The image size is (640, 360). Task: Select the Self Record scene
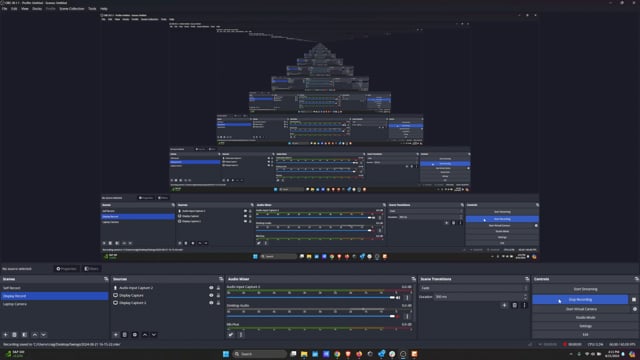54,288
